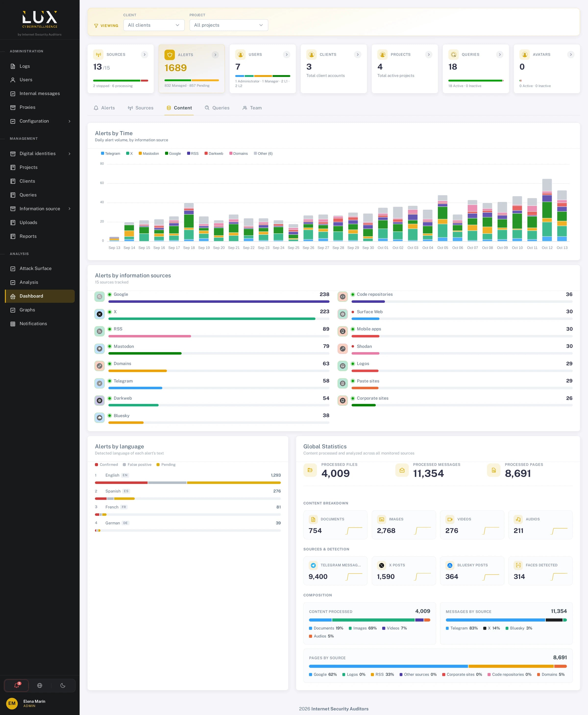
Task: Toggle dark mode moon icon
Action: point(63,685)
